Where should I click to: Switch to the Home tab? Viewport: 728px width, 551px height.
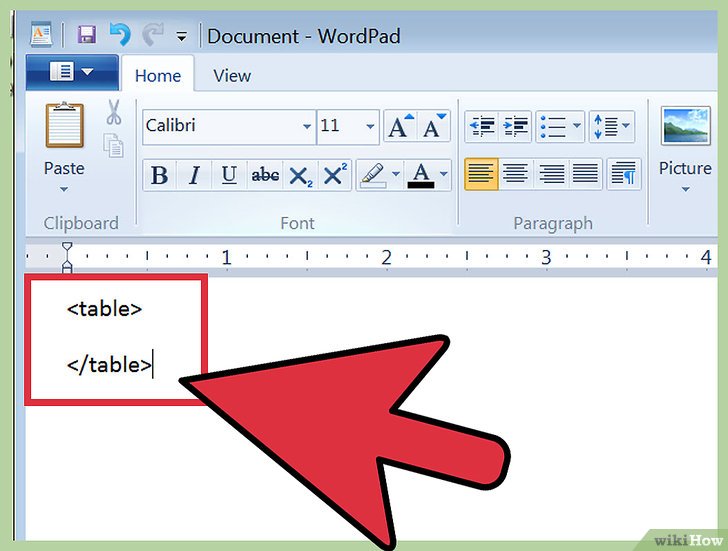[x=158, y=75]
